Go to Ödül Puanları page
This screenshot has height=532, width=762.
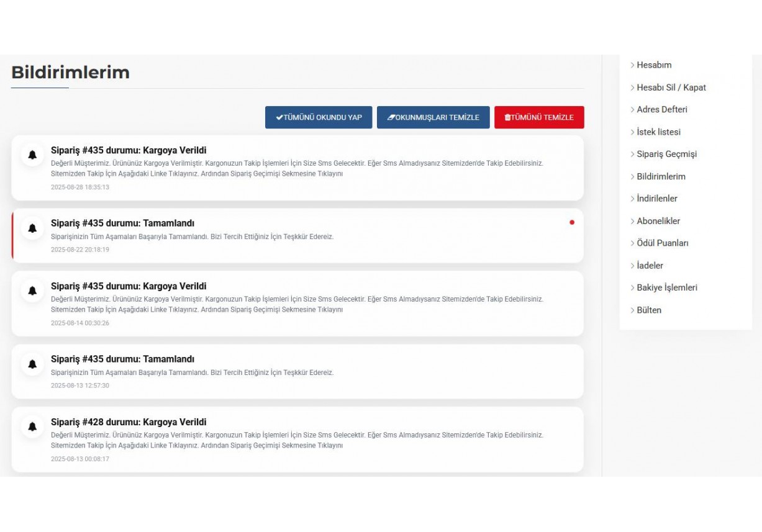[x=662, y=243]
